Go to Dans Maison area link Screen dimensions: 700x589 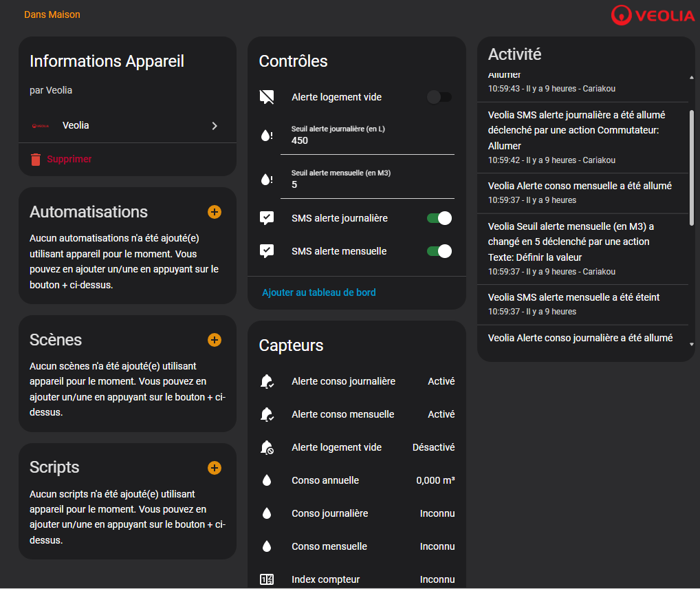pos(52,14)
